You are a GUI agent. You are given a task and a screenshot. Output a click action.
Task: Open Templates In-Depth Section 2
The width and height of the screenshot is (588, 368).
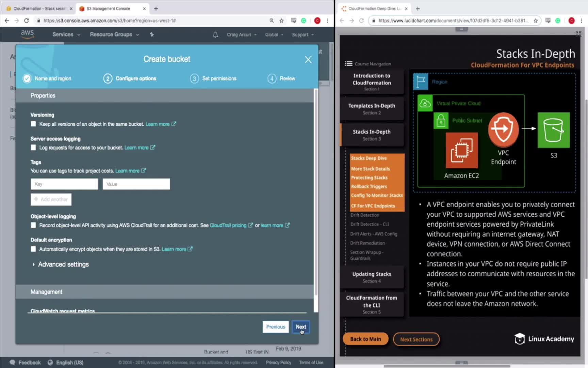pos(372,109)
